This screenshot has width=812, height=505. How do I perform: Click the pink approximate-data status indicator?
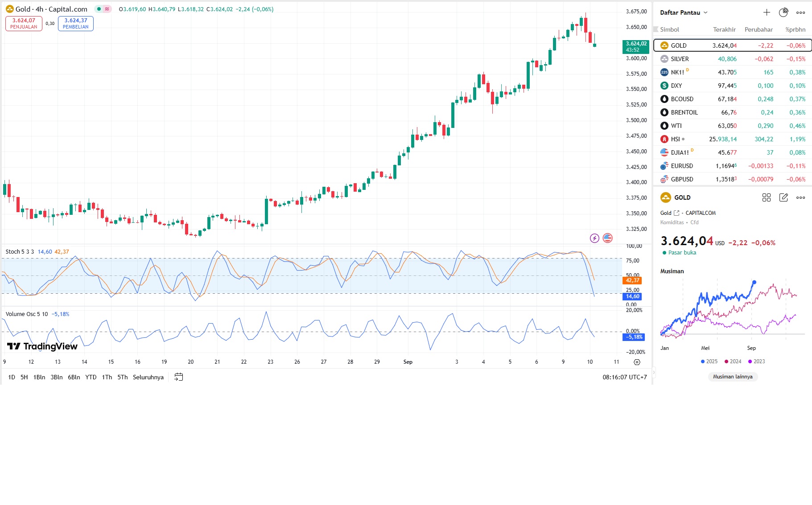107,9
